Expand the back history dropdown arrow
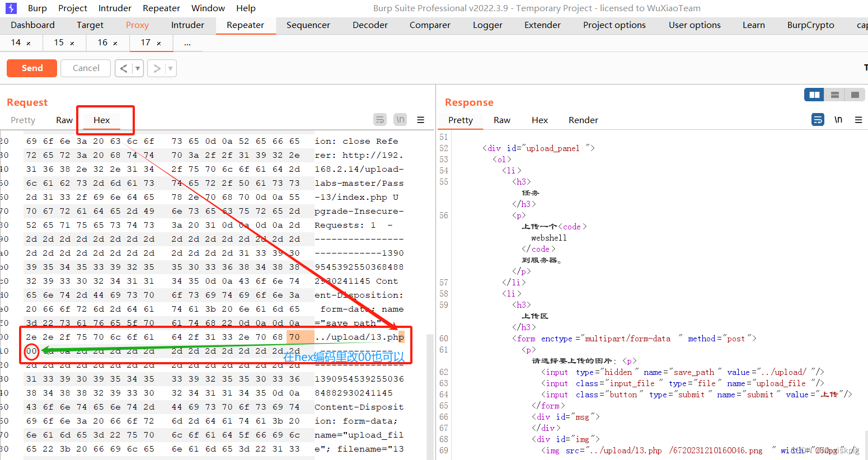The width and height of the screenshot is (868, 460). 138,68
